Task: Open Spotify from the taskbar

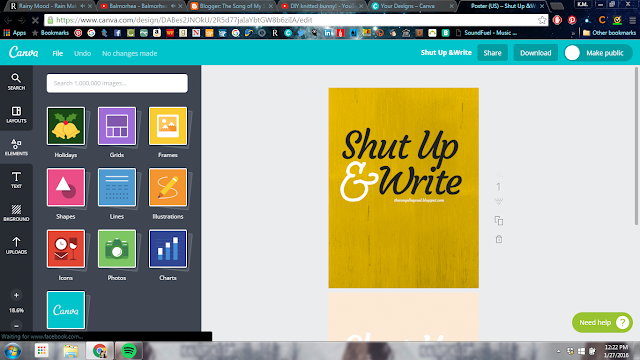Action: click(x=129, y=351)
